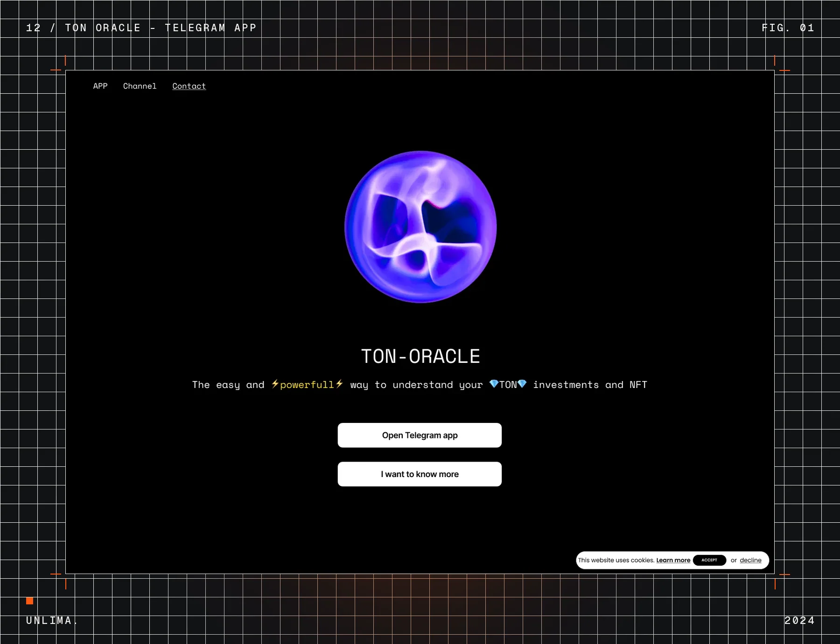Decline cookies via the decline link

coord(750,560)
